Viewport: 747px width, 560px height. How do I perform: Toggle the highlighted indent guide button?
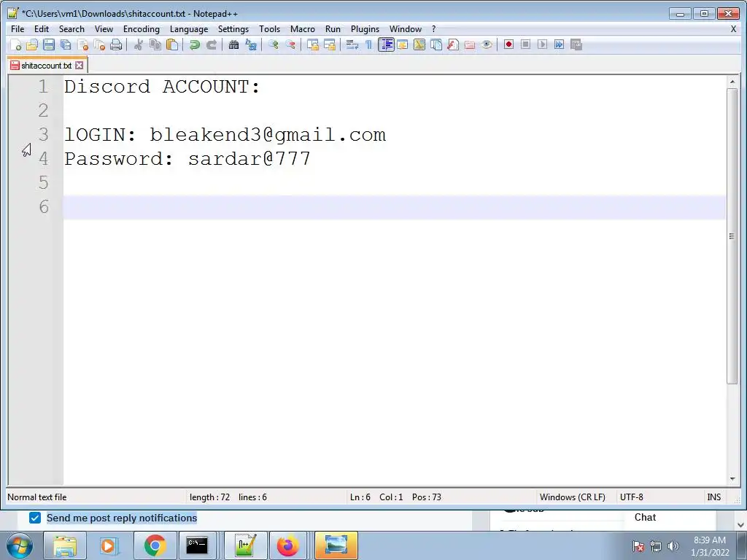386,44
